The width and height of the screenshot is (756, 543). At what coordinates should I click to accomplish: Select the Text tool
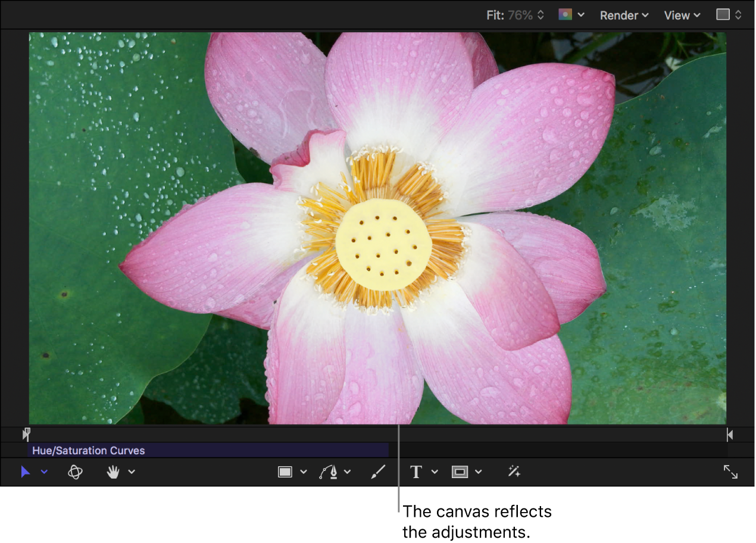[x=415, y=472]
